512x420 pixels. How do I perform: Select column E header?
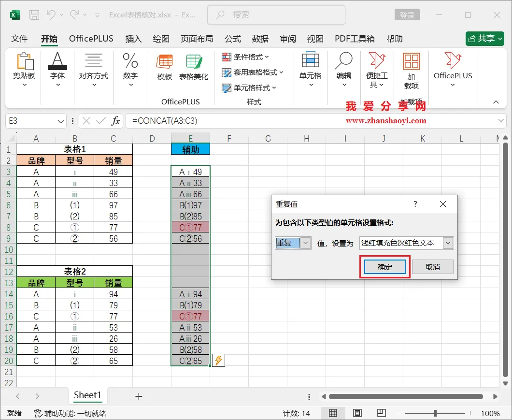click(x=190, y=138)
